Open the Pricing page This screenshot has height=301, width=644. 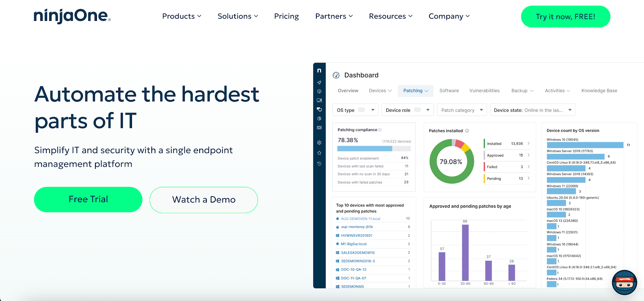coord(287,16)
